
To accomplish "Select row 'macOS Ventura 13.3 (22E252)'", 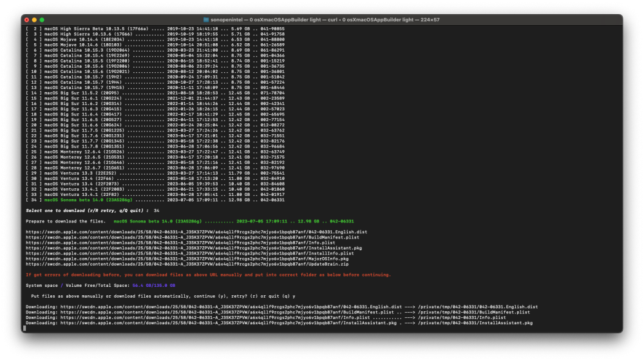I will tap(155, 173).
